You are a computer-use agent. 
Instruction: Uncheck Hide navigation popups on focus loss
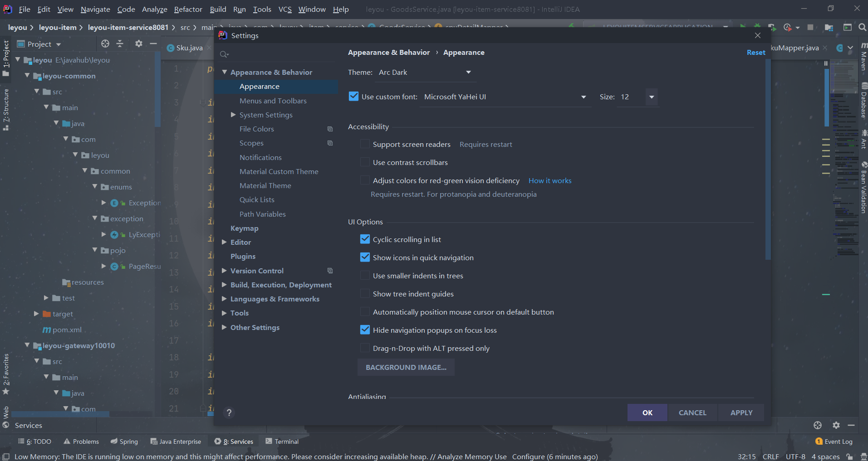[365, 330]
